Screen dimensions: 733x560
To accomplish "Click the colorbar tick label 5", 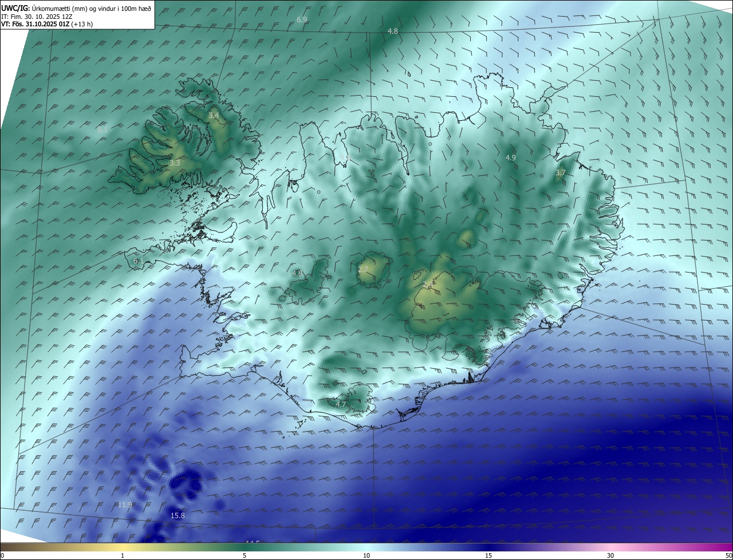I will coord(245,555).
